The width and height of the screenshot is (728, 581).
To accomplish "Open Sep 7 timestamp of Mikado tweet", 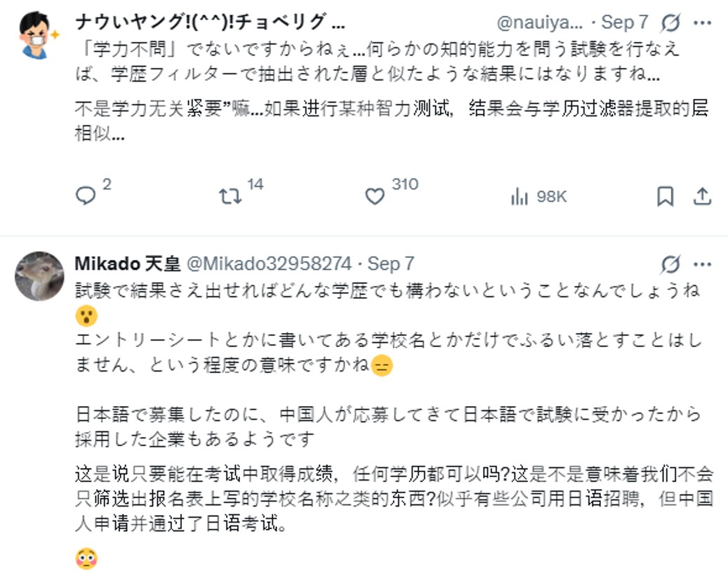I will 391,264.
